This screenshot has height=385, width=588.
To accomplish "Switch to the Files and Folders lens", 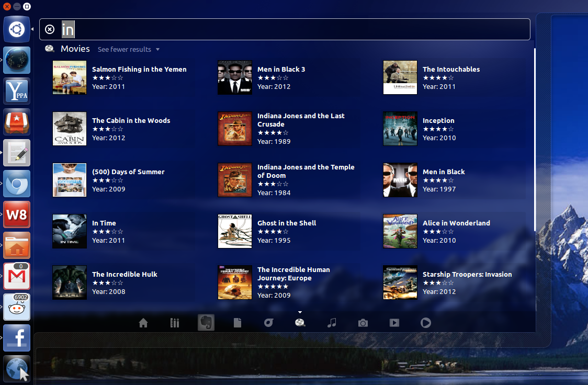I will 238,323.
